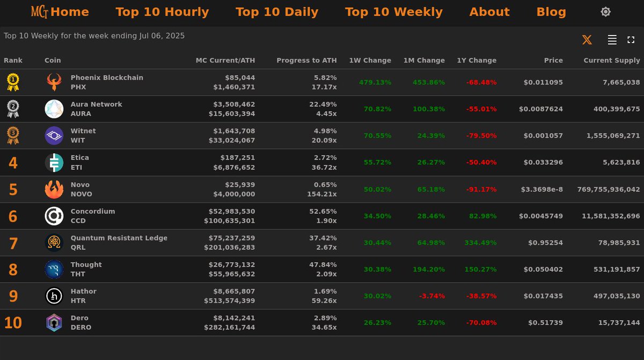Click the $52,983,530 Concordium market cap
644x360 pixels.
[x=232, y=211]
